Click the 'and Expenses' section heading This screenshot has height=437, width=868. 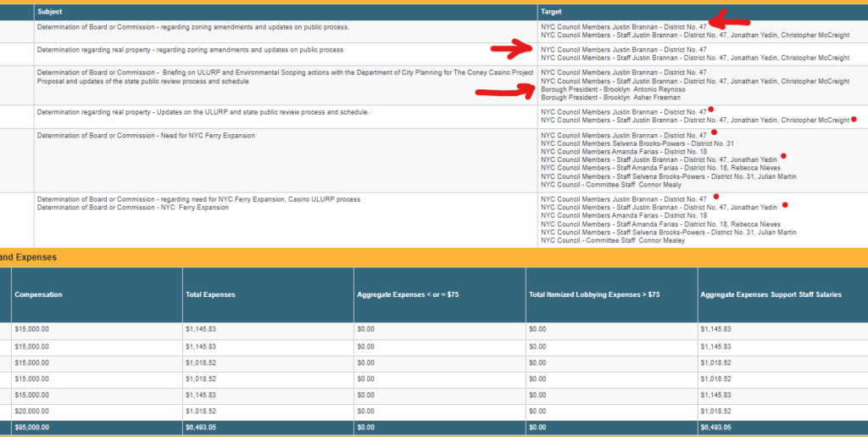[x=28, y=258]
